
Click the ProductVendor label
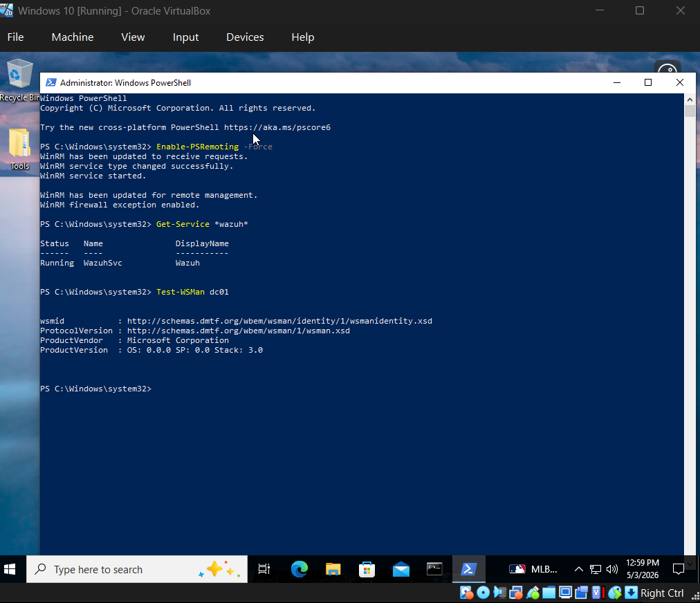71,340
